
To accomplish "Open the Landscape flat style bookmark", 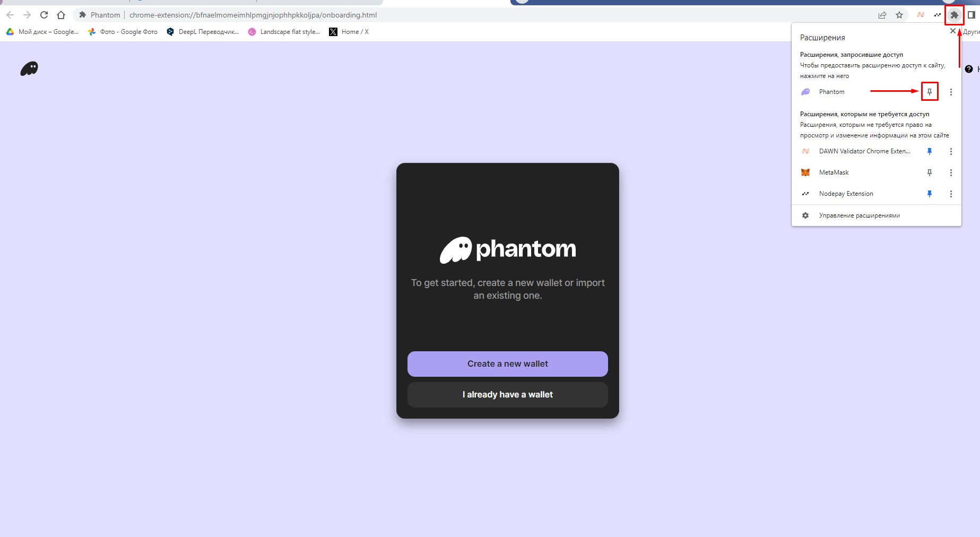I will (x=284, y=32).
